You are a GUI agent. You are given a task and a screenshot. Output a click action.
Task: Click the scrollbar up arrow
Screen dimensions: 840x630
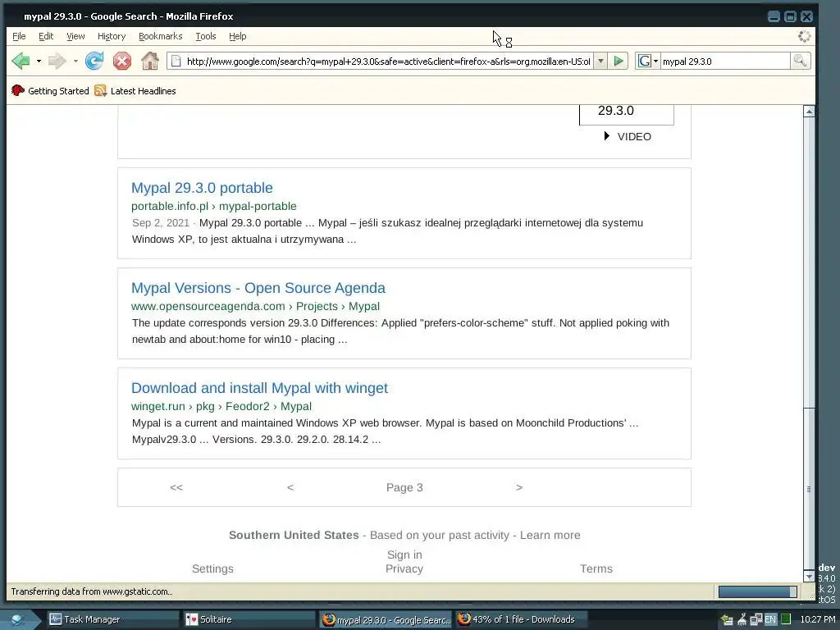809,111
